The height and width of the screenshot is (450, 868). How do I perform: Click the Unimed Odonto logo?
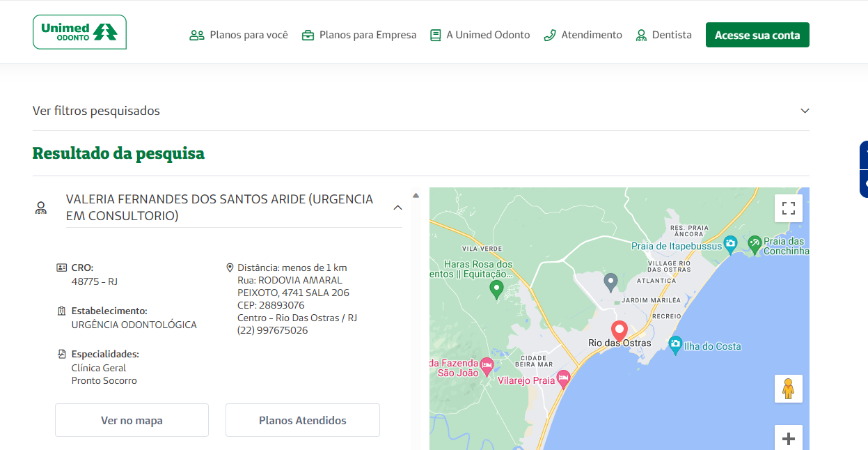(x=79, y=32)
